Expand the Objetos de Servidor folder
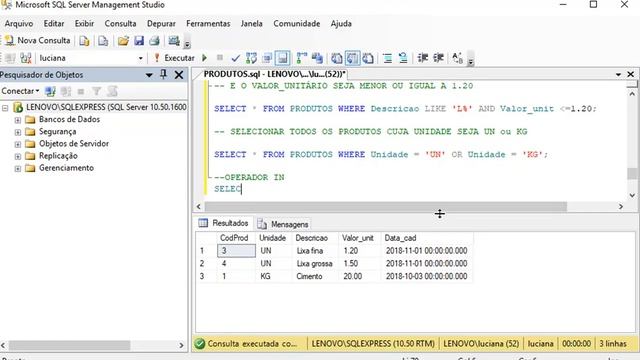640x360 pixels. click(18, 144)
